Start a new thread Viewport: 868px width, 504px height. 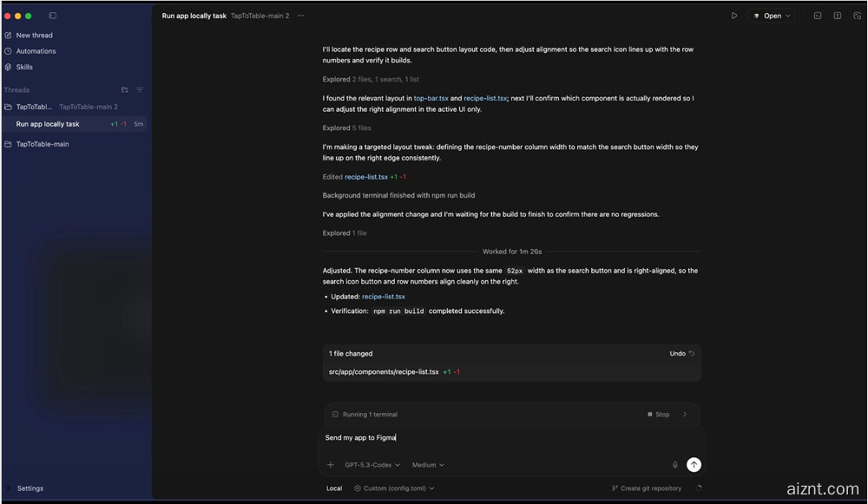point(34,36)
